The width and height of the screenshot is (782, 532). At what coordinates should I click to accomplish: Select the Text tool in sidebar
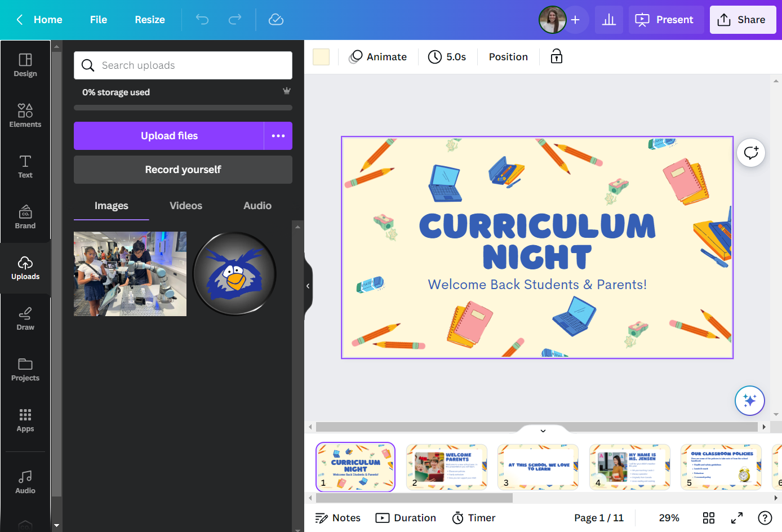click(25, 167)
